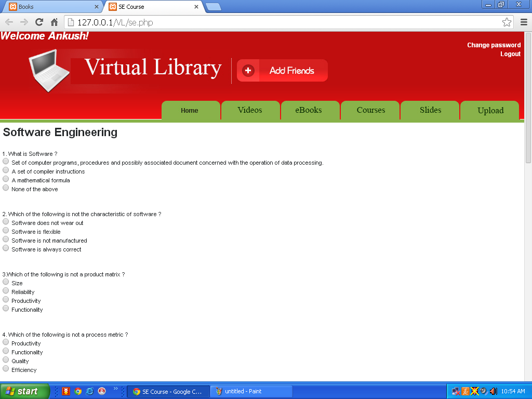The image size is (532, 399).
Task: Select "A set of compiler instructions" option
Action: click(x=6, y=170)
